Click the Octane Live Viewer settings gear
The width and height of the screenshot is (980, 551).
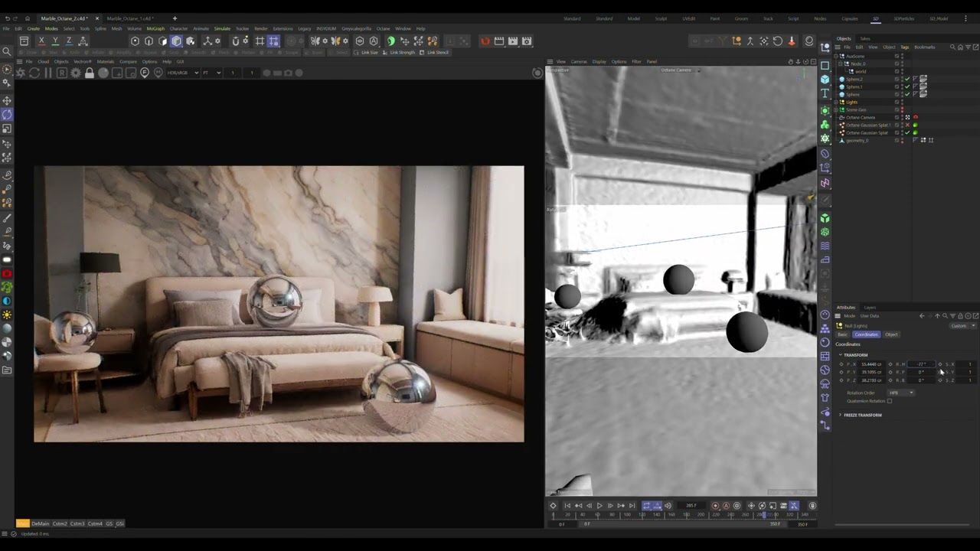click(76, 73)
